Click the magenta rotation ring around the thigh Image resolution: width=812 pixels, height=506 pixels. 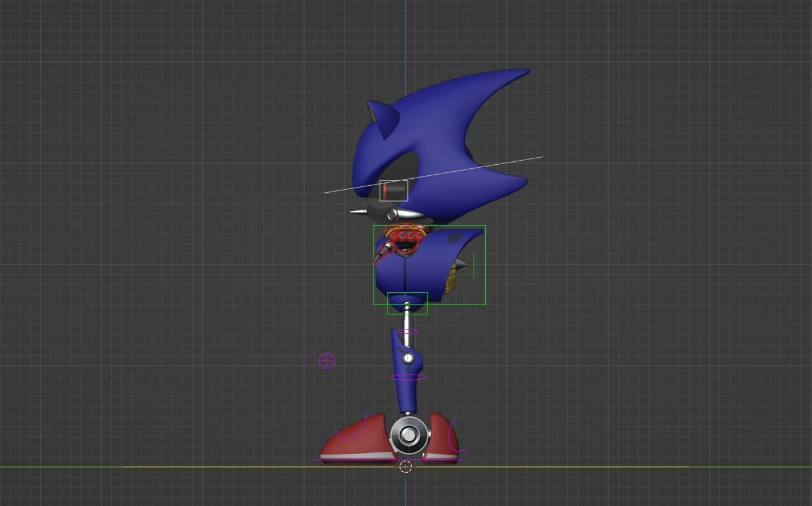pos(408,331)
